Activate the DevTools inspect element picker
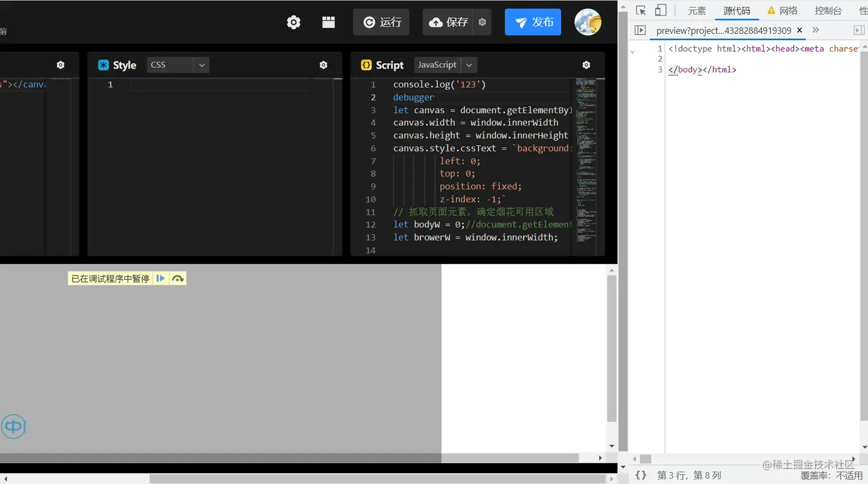The width and height of the screenshot is (868, 484). coord(641,10)
